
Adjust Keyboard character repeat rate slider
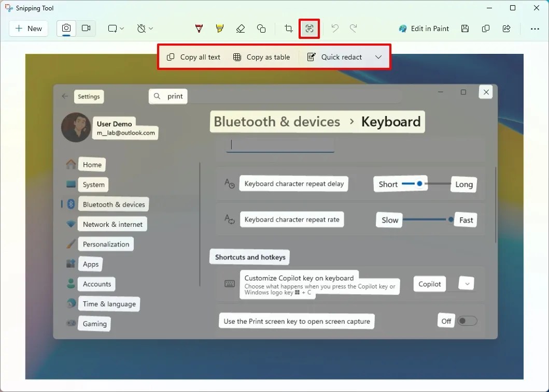(x=428, y=220)
